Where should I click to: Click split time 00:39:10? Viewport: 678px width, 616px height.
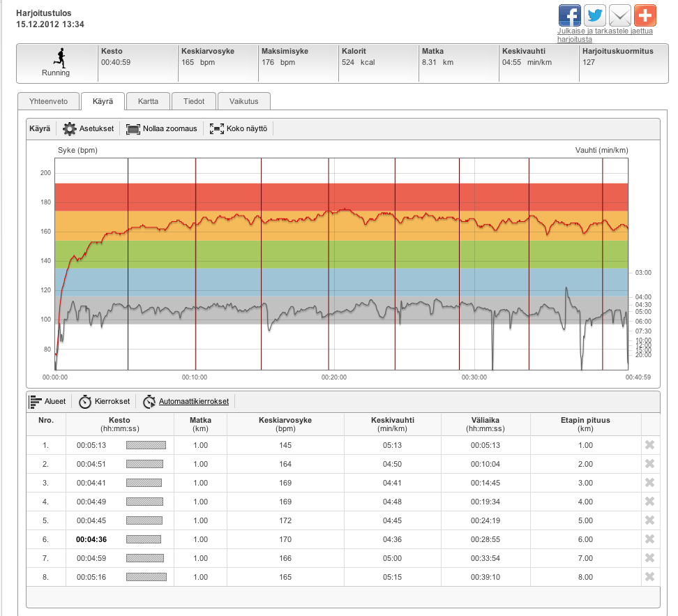(x=485, y=577)
